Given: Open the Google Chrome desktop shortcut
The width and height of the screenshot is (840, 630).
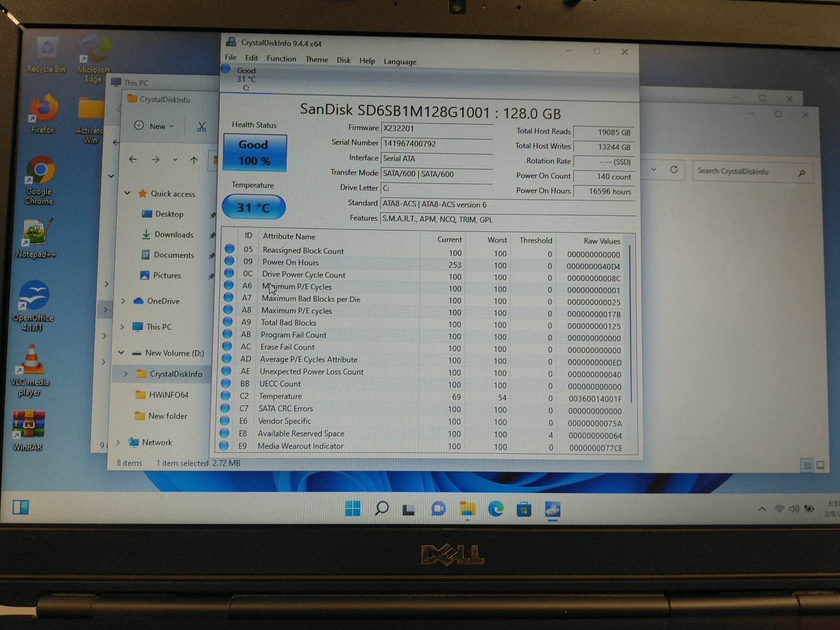Looking at the screenshot, I should 40,180.
